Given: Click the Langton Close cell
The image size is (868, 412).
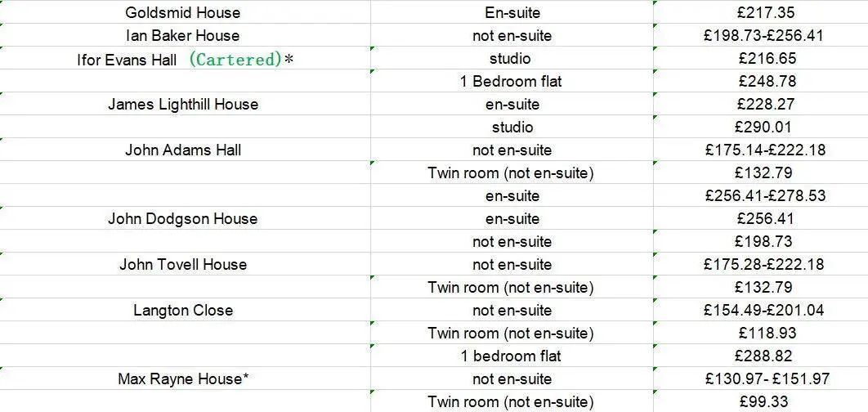Looking at the screenshot, I should pos(183,310).
